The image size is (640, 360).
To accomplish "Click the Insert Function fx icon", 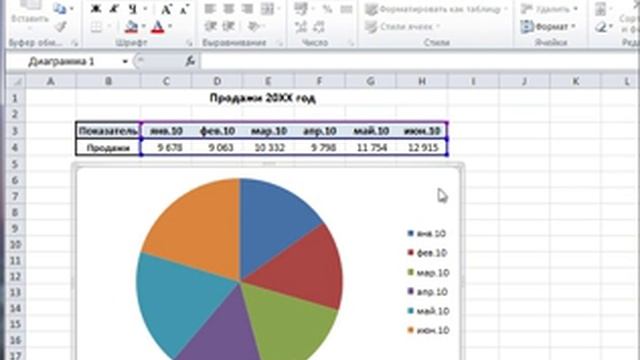I will coord(190,61).
